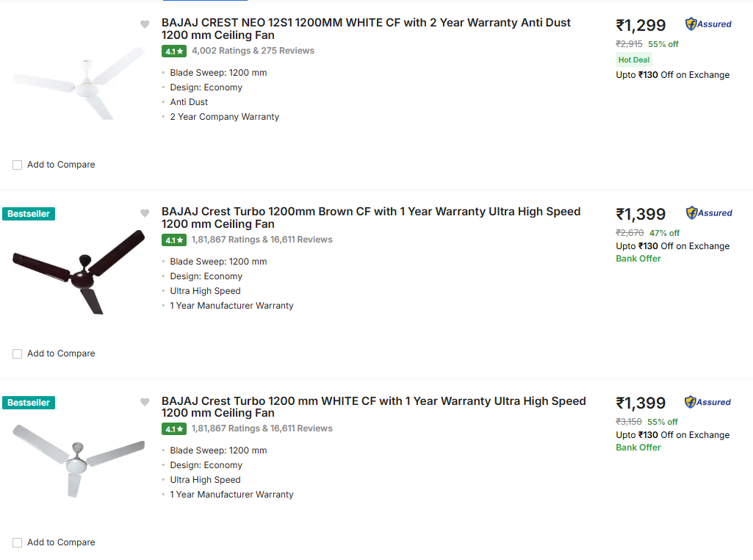This screenshot has height=560, width=753.
Task: Check Add to Compare for CREST NEO fan
Action: 18,165
